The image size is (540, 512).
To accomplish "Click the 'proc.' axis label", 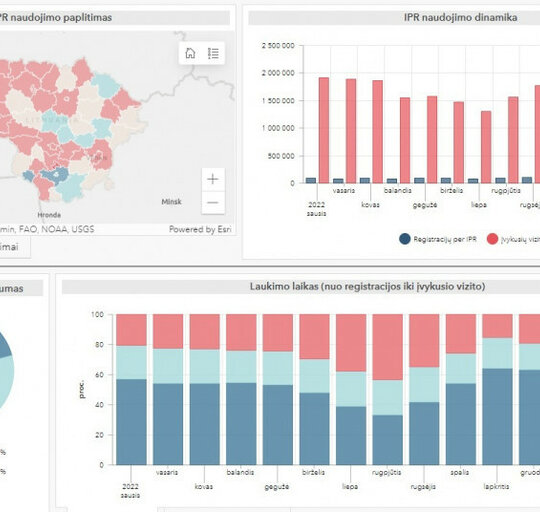I will pyautogui.click(x=82, y=389).
